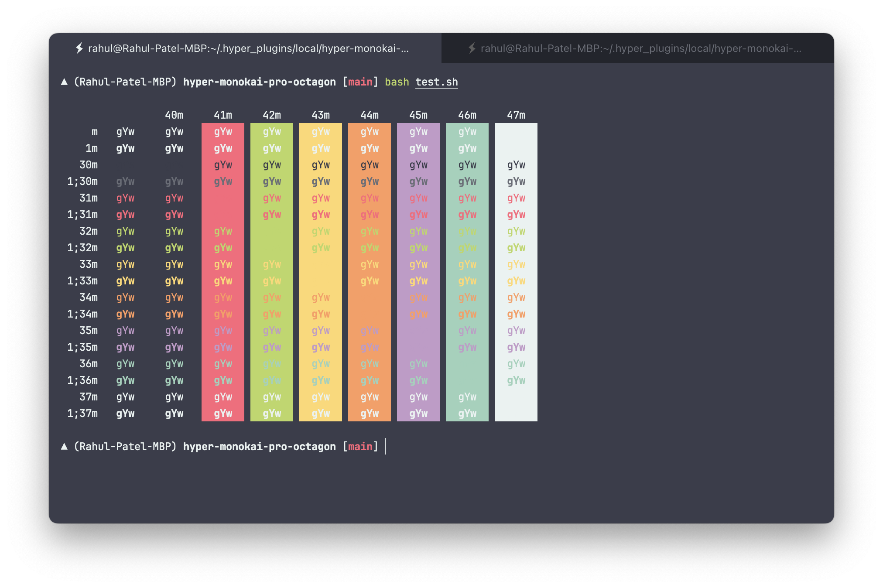Click the green bash command text
883x588 pixels.
tap(397, 82)
